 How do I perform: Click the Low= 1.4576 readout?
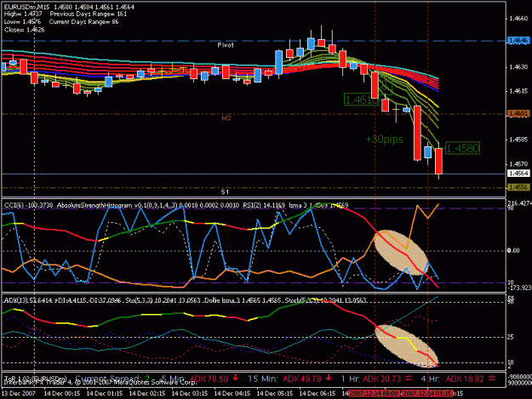point(22,22)
